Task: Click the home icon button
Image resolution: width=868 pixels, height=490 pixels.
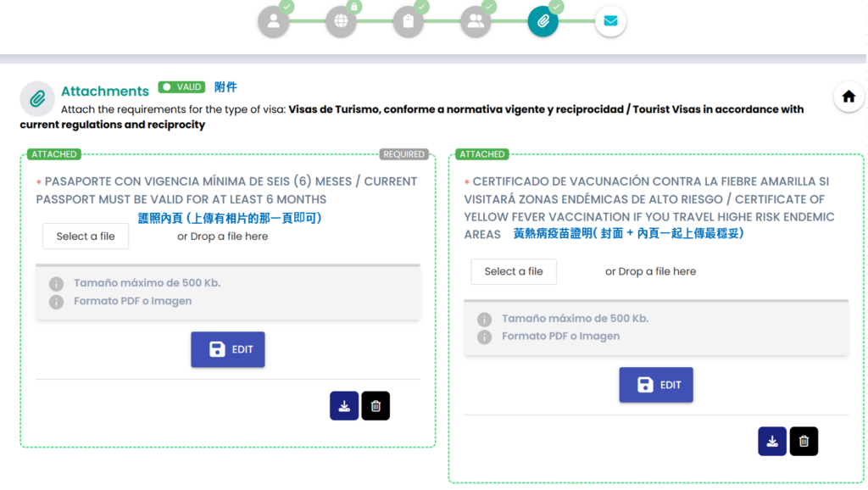Action: [849, 97]
